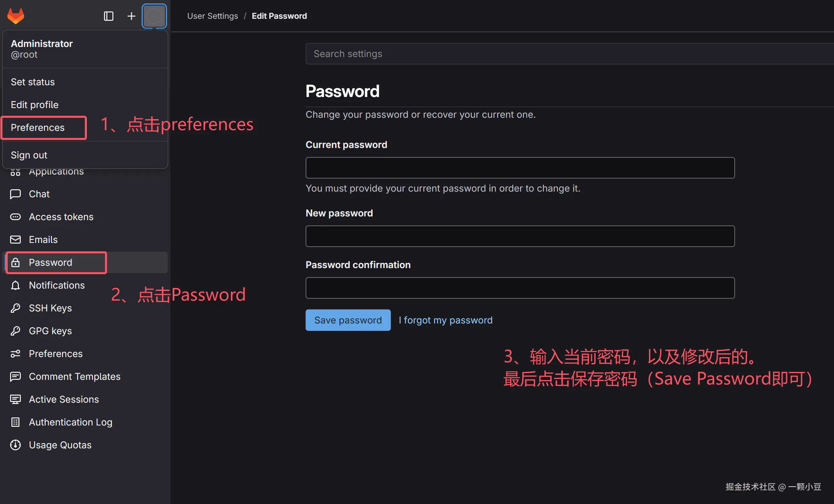Click the GitLab fox logo
The height and width of the screenshot is (504, 834).
[x=15, y=15]
